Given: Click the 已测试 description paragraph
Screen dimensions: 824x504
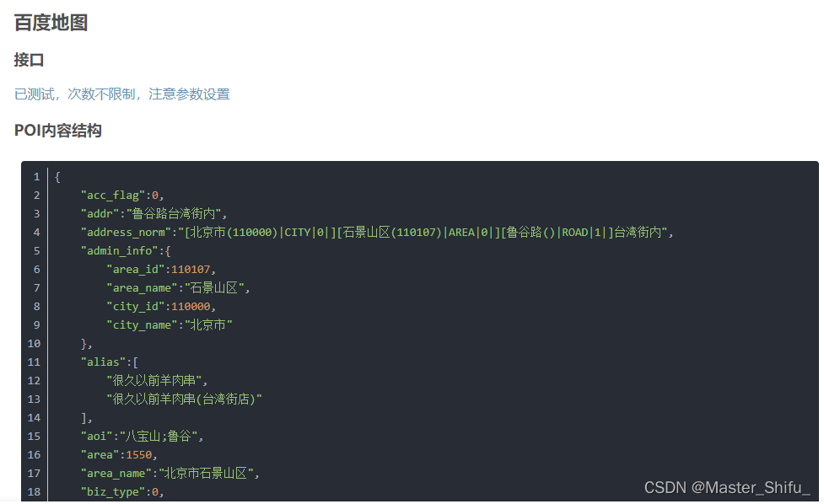Looking at the screenshot, I should [122, 94].
